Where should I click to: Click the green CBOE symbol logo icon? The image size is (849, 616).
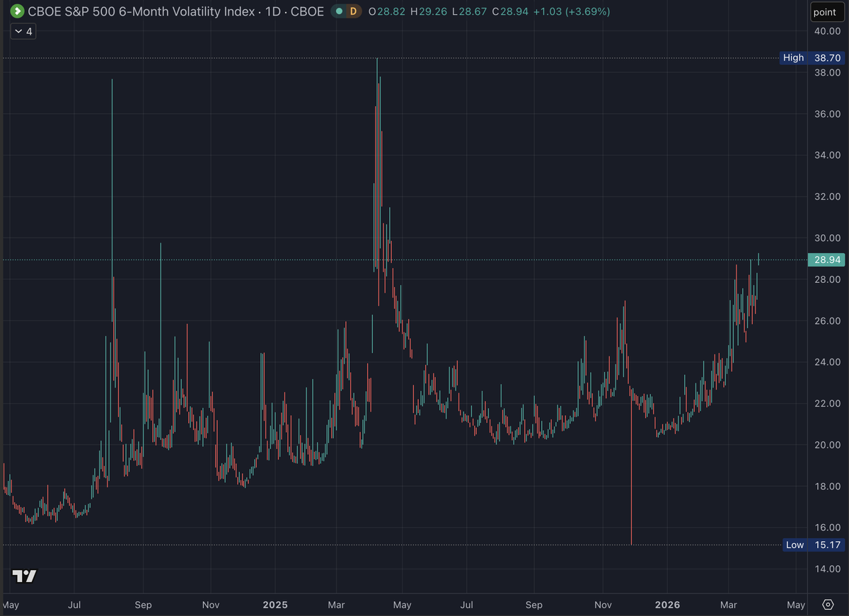pyautogui.click(x=17, y=11)
